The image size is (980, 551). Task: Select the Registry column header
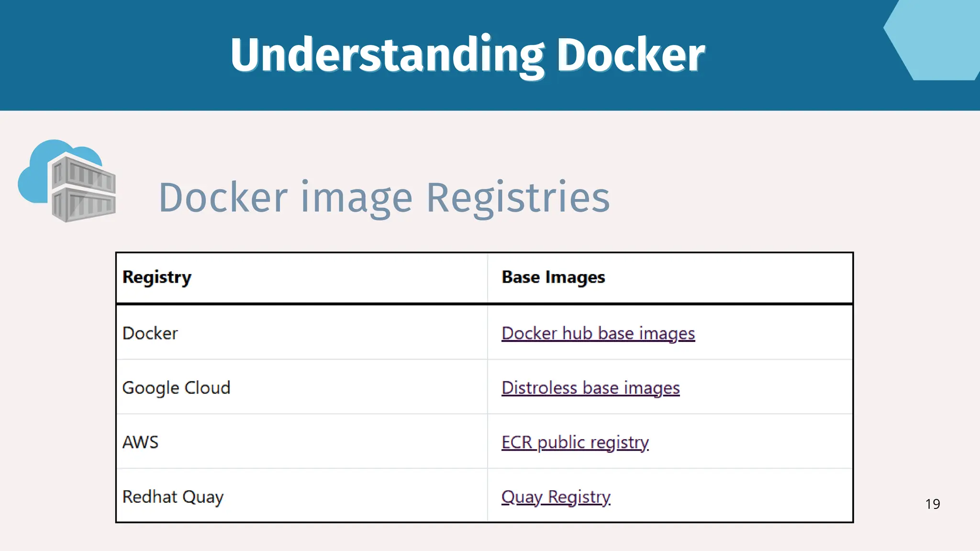tap(157, 277)
